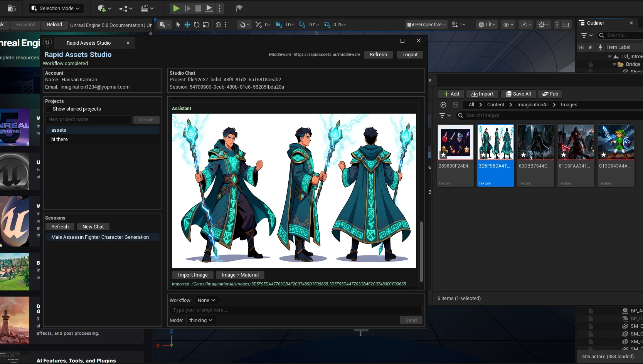Activate the Translate move gizmo tool
The width and height of the screenshot is (643, 364).
[187, 25]
